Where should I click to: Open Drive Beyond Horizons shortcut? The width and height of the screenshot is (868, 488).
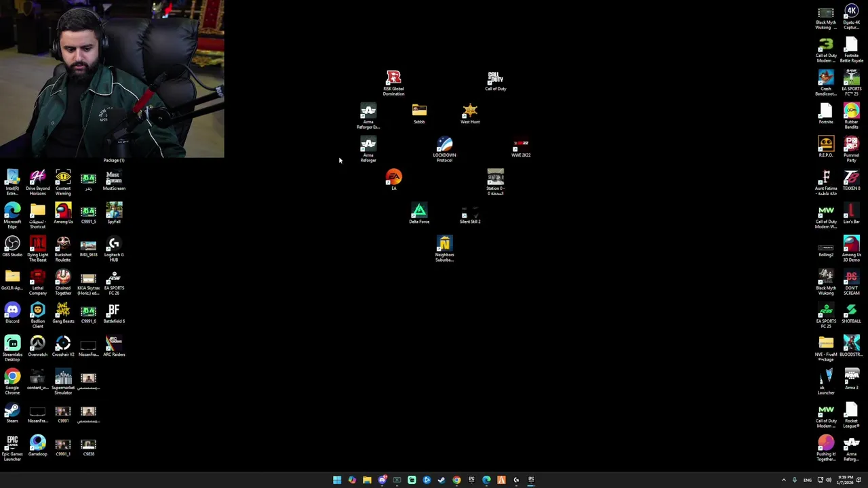(x=37, y=182)
